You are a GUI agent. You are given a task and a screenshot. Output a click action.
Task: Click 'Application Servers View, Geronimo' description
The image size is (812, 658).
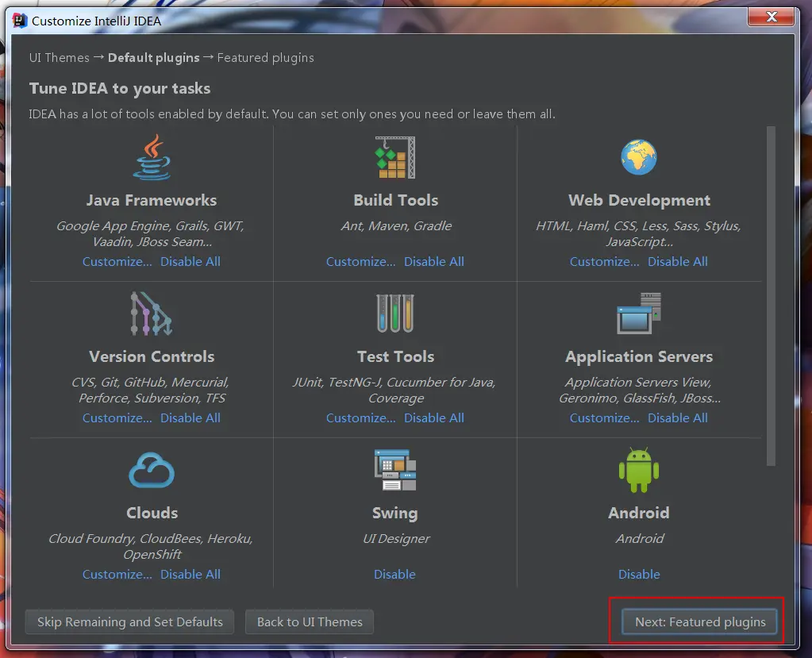(640, 391)
